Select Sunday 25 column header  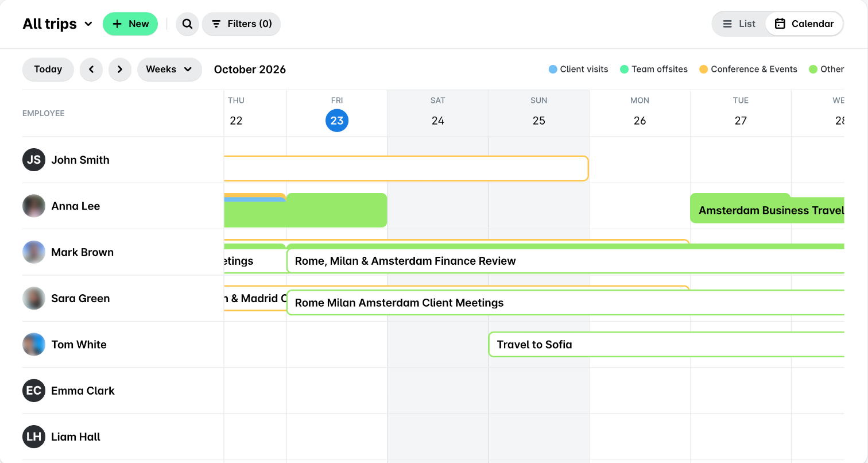pyautogui.click(x=539, y=113)
